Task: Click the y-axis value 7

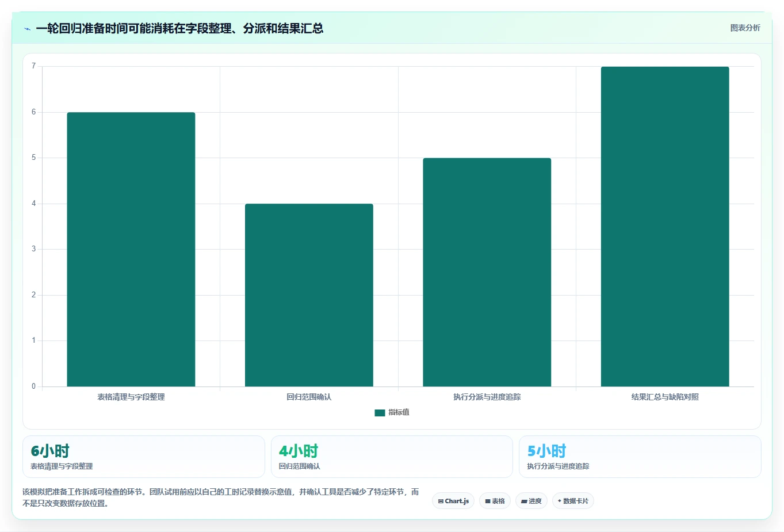Action: (x=34, y=66)
